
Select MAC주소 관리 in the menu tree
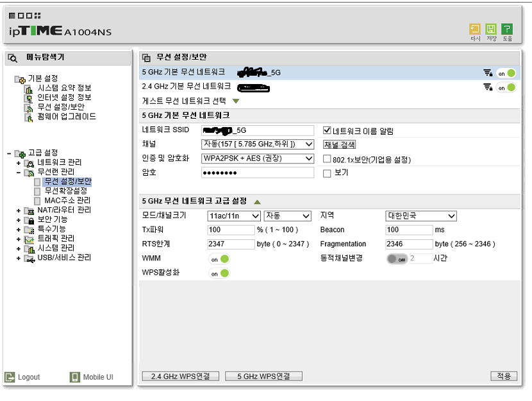point(67,200)
